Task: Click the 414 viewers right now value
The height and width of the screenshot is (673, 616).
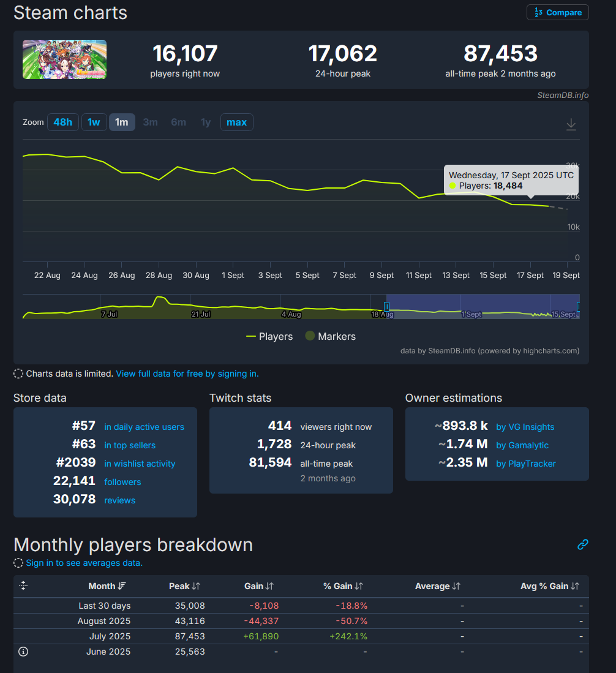Action: [280, 426]
